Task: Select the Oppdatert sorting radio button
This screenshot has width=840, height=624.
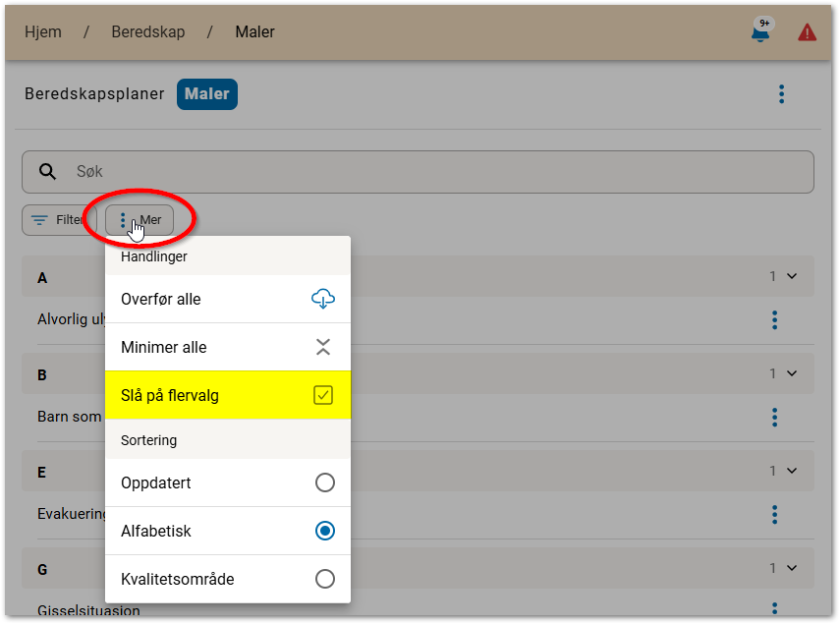Action: (325, 482)
